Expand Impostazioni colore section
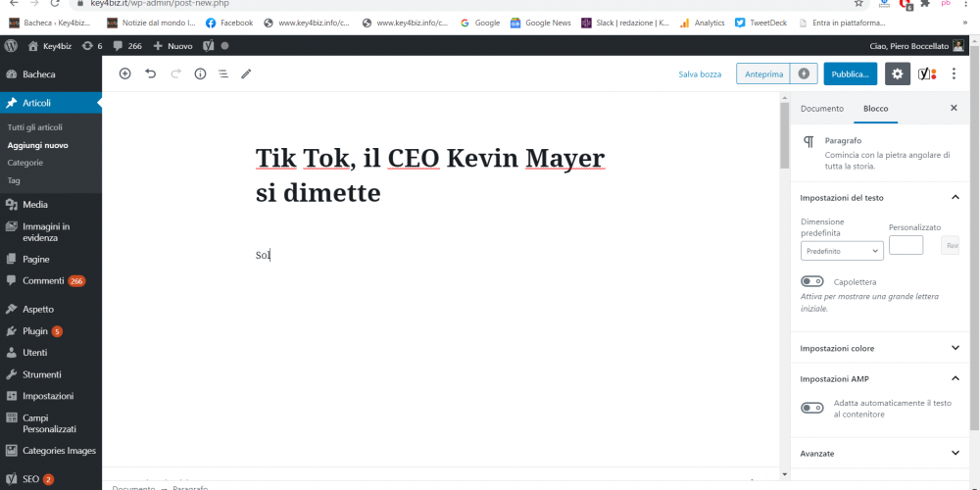Viewport: 980px width, 490px height. 879,348
